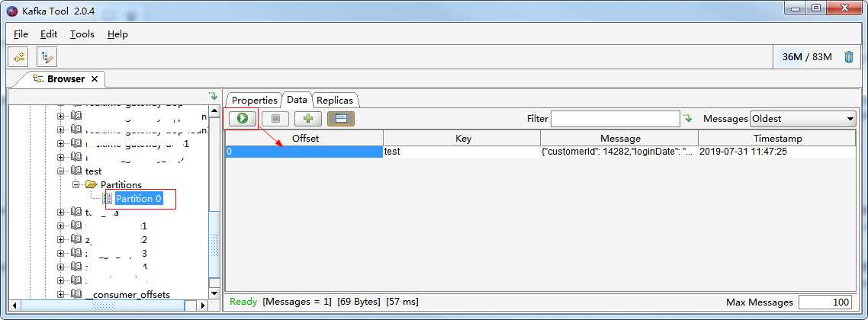Click the timestamp 2019-07-31 11:47:25

(743, 152)
